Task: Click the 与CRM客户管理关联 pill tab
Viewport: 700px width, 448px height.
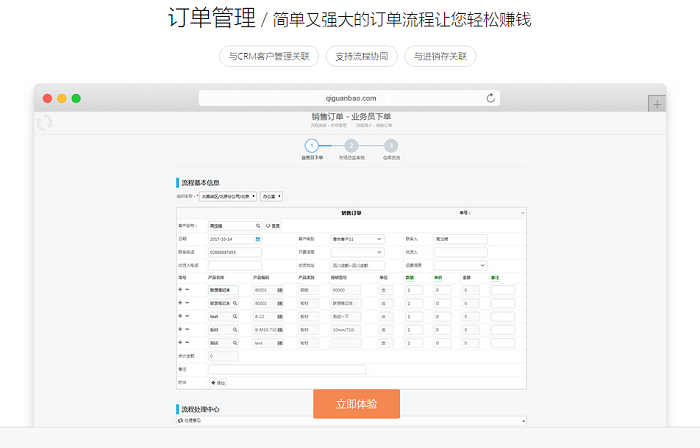Action: pos(269,56)
